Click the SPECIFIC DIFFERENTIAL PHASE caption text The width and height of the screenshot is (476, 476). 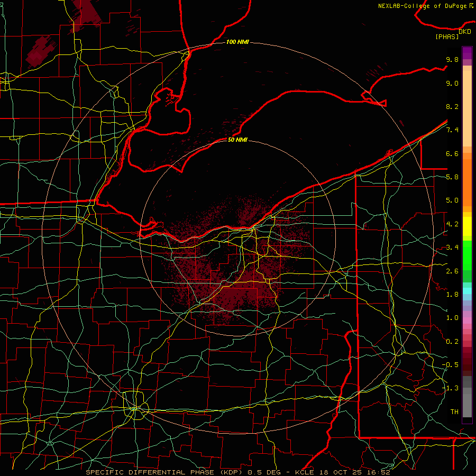pos(151,472)
